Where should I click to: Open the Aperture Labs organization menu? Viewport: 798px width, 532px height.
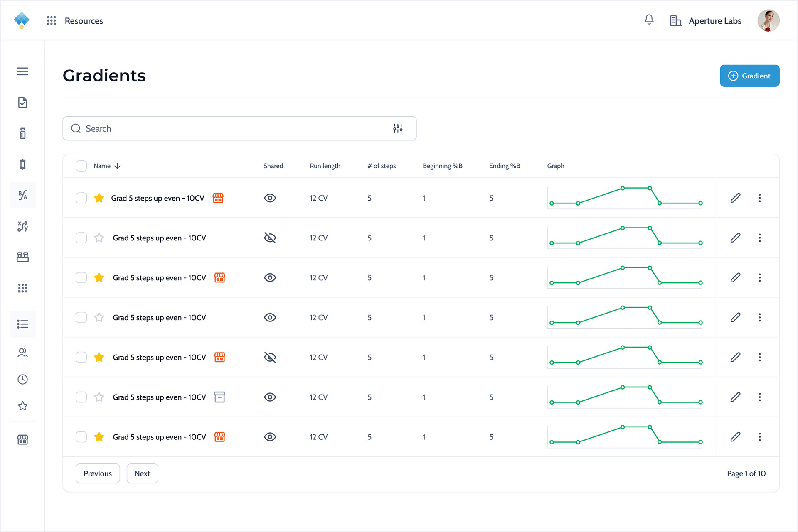point(705,21)
